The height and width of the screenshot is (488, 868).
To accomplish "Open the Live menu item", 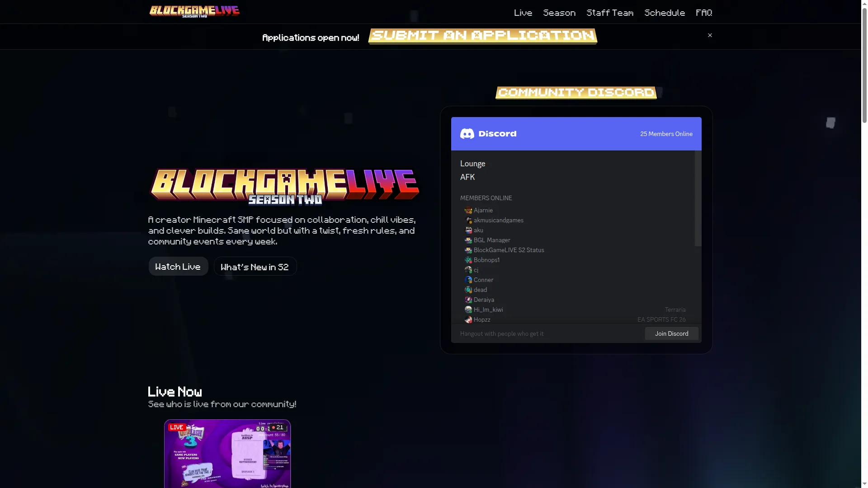I will [x=523, y=13].
